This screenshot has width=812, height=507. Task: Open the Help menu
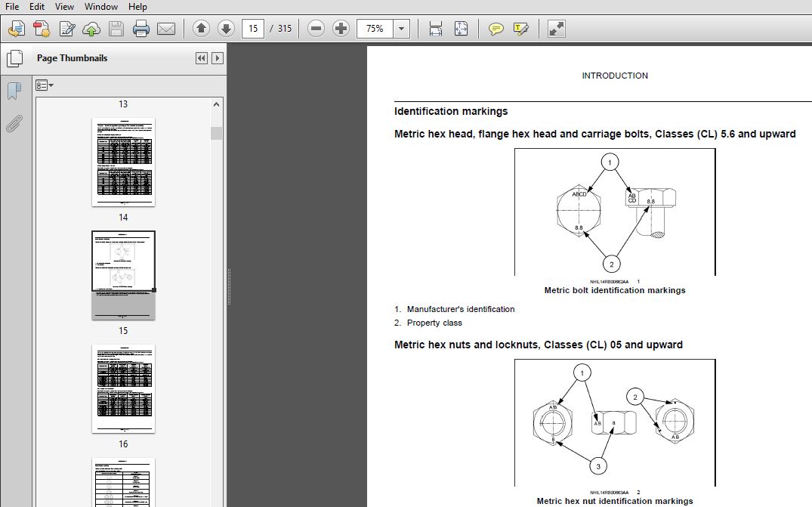click(x=137, y=7)
